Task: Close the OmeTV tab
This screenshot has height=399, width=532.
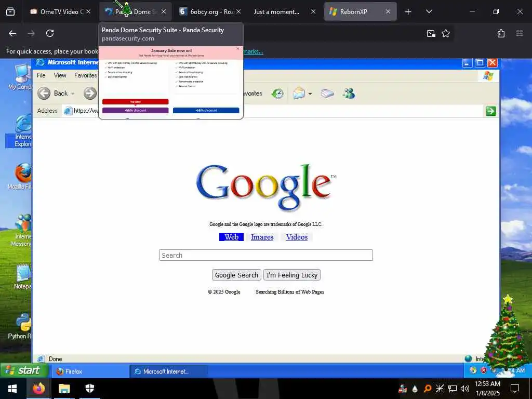Action: (88, 11)
